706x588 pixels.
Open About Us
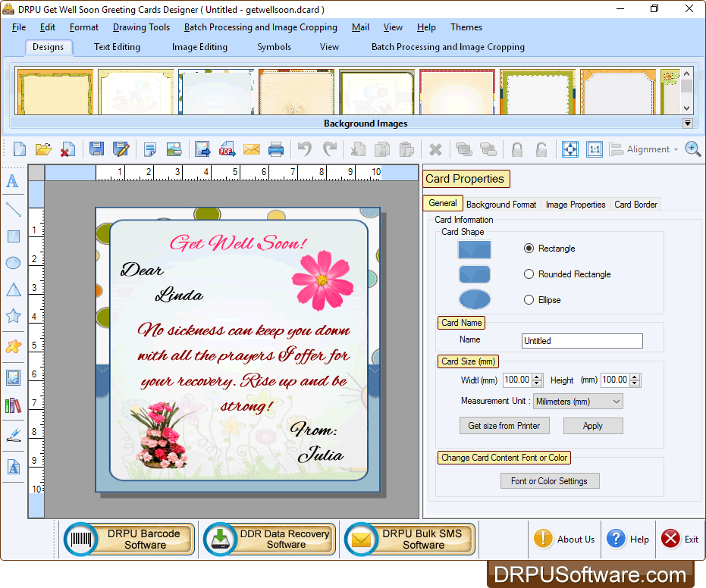564,539
